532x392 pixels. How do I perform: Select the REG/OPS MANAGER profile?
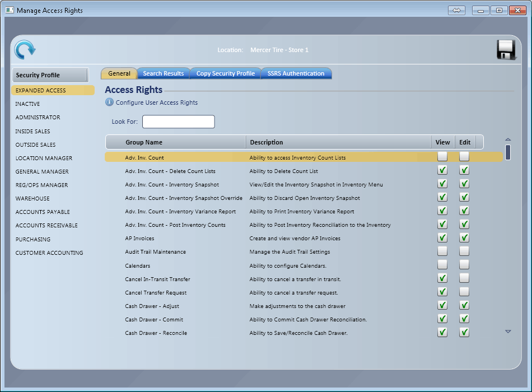(x=41, y=185)
